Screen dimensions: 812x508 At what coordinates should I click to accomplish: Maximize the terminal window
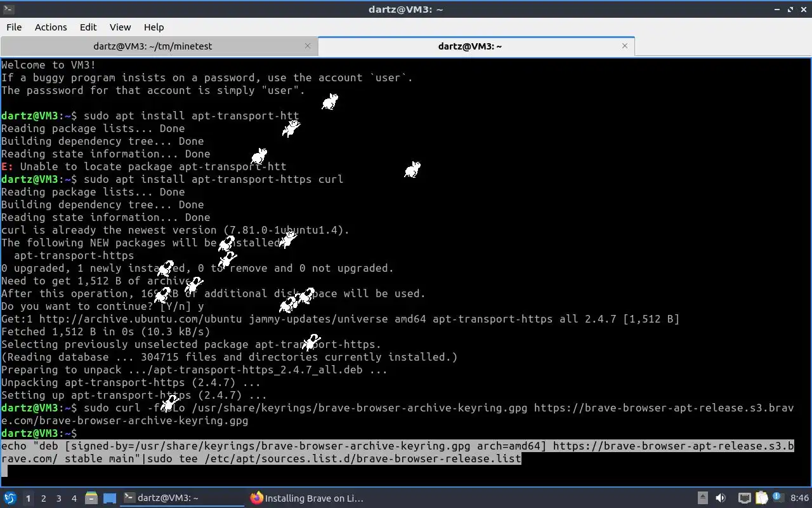pyautogui.click(x=790, y=9)
